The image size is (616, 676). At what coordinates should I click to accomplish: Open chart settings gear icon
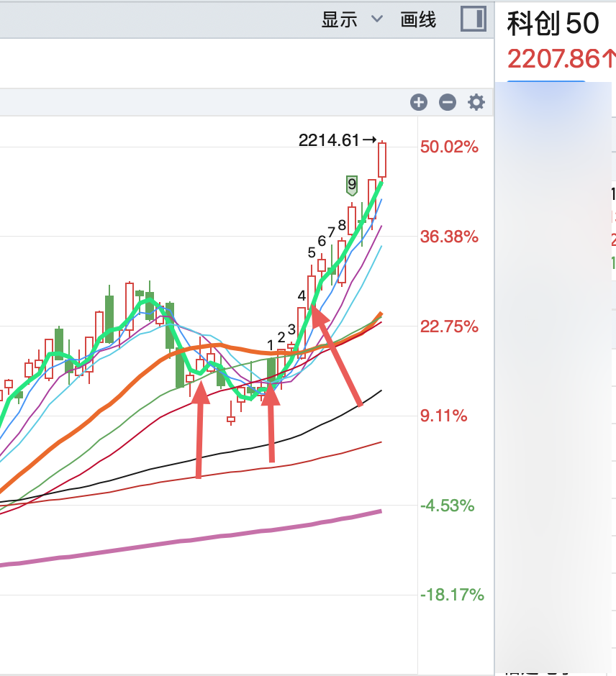point(476,102)
